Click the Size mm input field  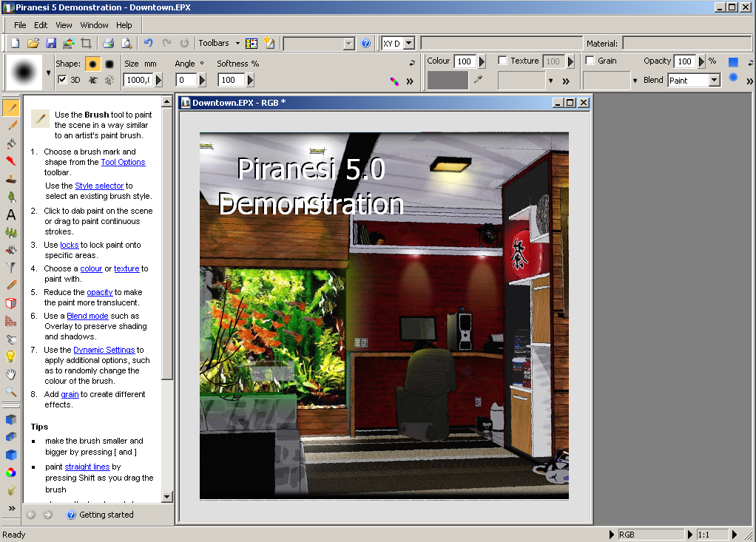[x=138, y=80]
